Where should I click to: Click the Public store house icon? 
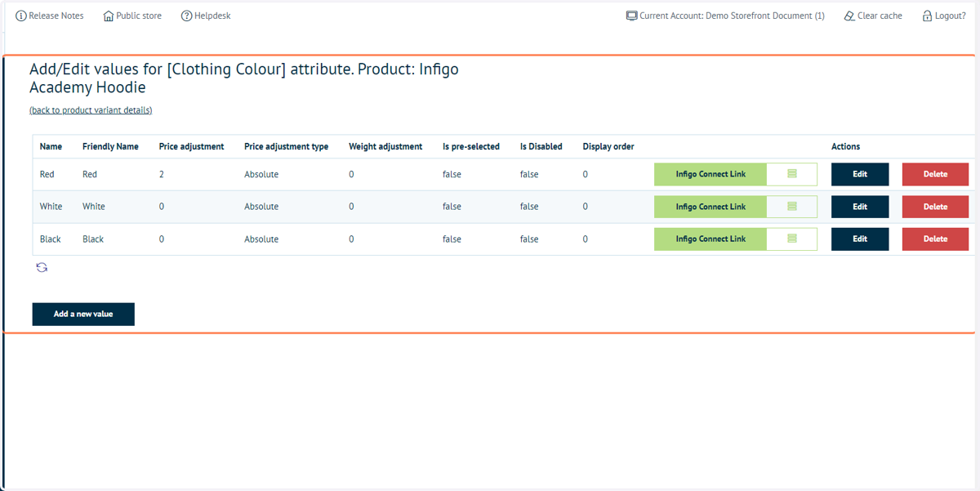[x=109, y=16]
